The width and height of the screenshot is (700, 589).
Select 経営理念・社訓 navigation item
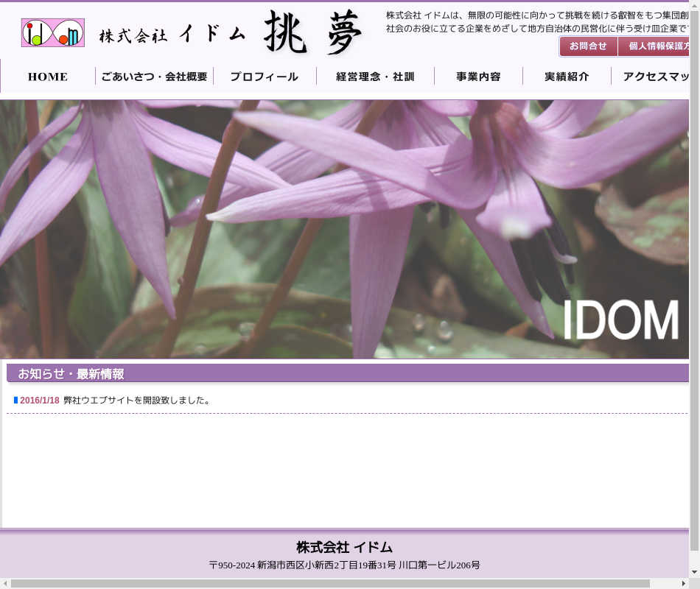coord(375,77)
